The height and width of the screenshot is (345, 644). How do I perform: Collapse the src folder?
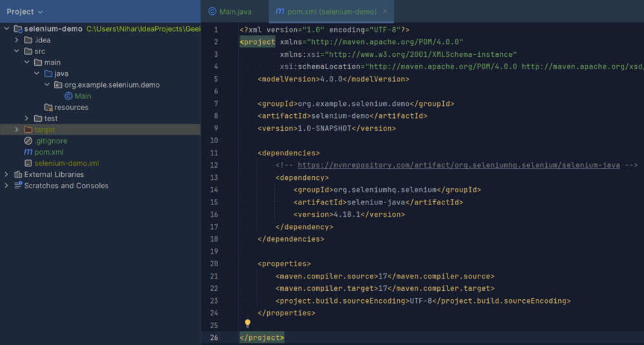point(17,51)
